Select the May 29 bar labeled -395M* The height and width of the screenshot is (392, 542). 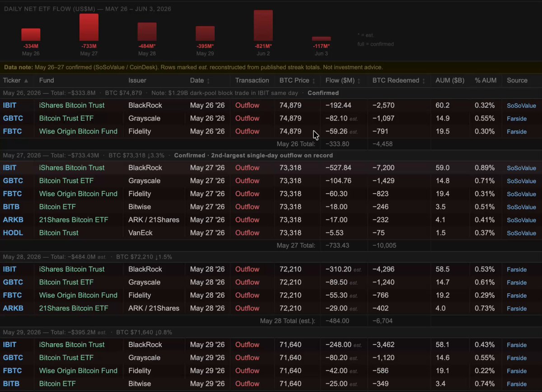tap(205, 33)
